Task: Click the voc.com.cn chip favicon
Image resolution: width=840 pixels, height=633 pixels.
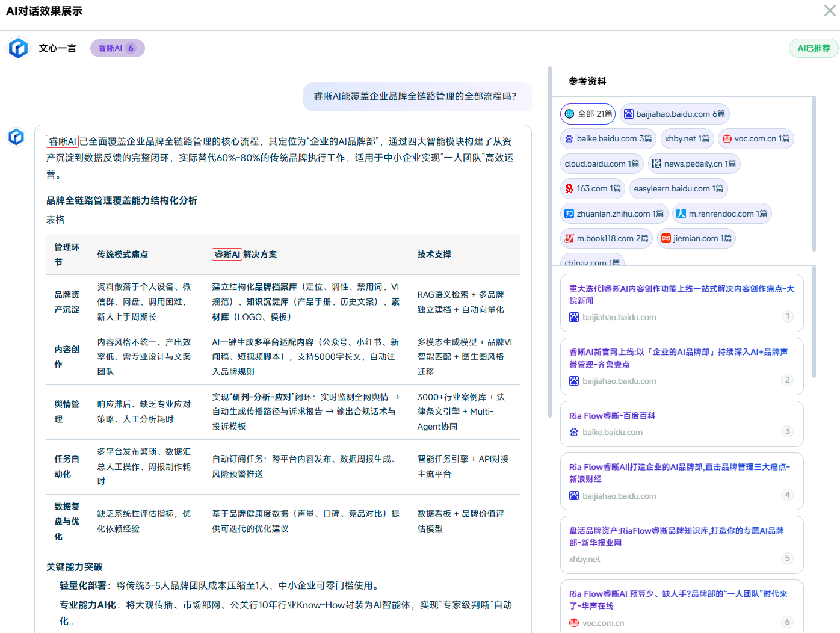Action: pos(727,138)
